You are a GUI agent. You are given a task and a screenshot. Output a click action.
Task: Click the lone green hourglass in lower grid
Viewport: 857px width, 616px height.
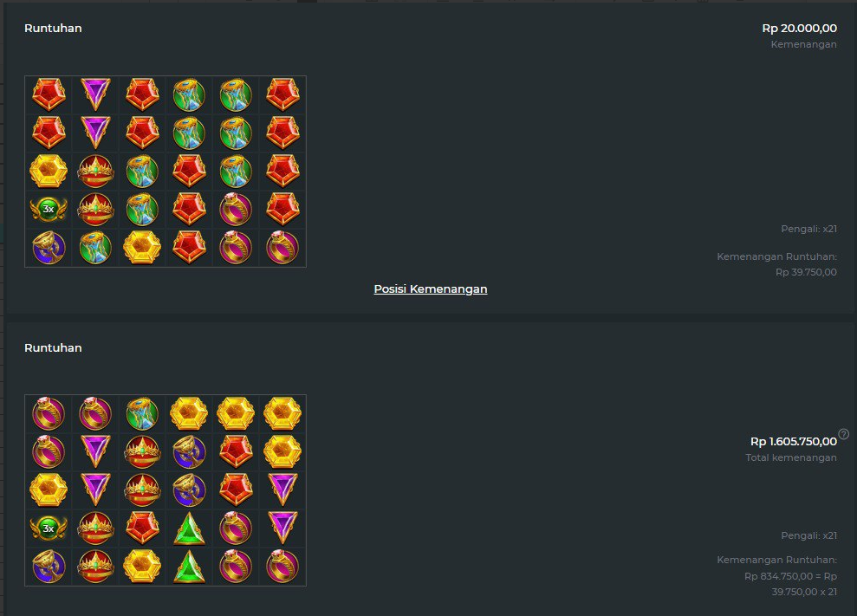pos(142,413)
